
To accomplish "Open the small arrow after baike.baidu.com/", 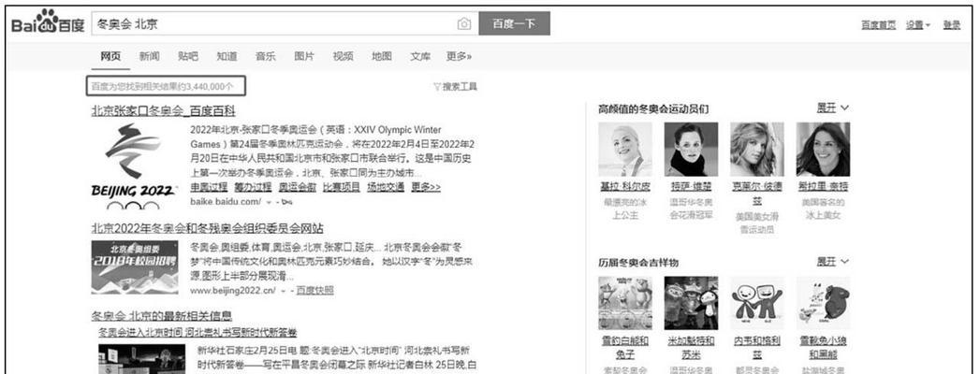I will (269, 202).
